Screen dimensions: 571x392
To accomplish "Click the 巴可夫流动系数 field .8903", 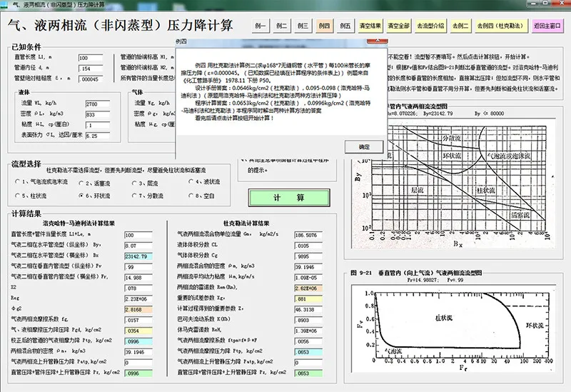I will pyautogui.click(x=308, y=320).
